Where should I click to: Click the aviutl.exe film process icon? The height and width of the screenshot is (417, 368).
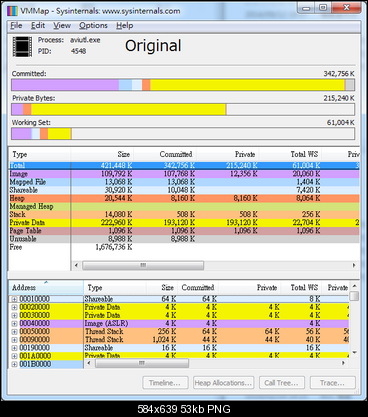[22, 47]
